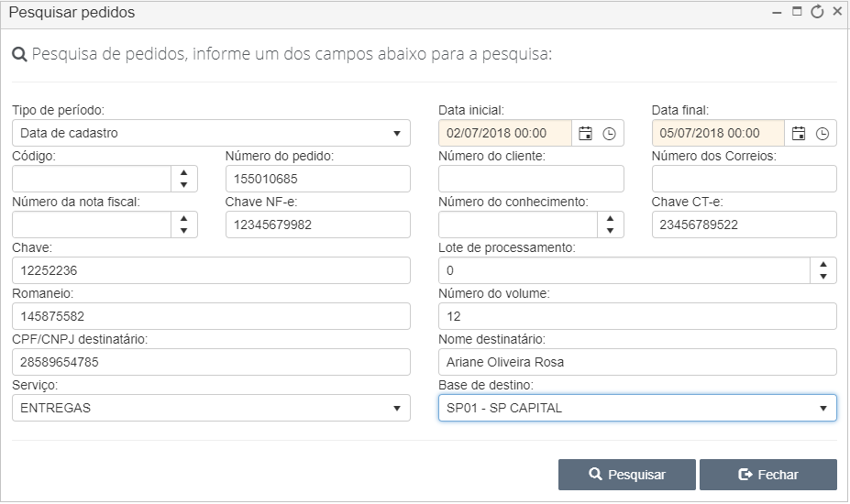Viewport: 850px width, 504px height.
Task: Open calendar picker for Data final
Action: click(x=799, y=133)
